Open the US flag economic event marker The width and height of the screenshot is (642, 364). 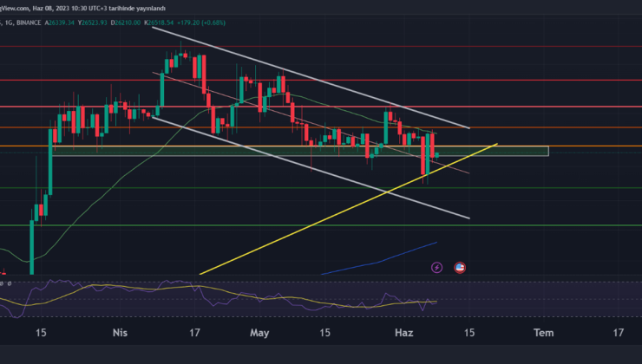click(460, 268)
